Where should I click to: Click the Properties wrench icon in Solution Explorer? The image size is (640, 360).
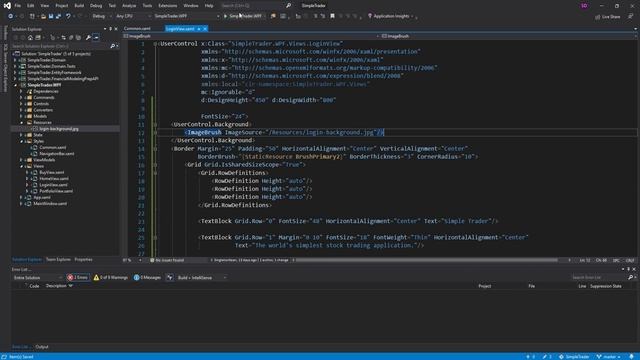(88, 38)
